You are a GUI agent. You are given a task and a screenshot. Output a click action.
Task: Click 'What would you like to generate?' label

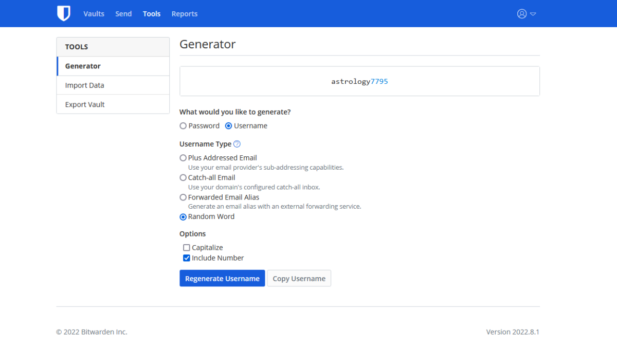pyautogui.click(x=235, y=112)
